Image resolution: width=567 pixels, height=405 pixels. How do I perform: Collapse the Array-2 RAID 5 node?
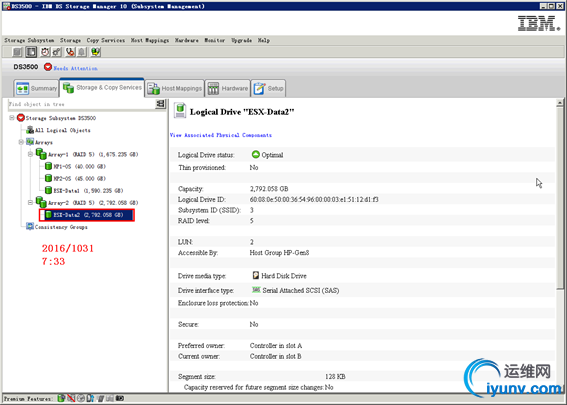point(30,202)
